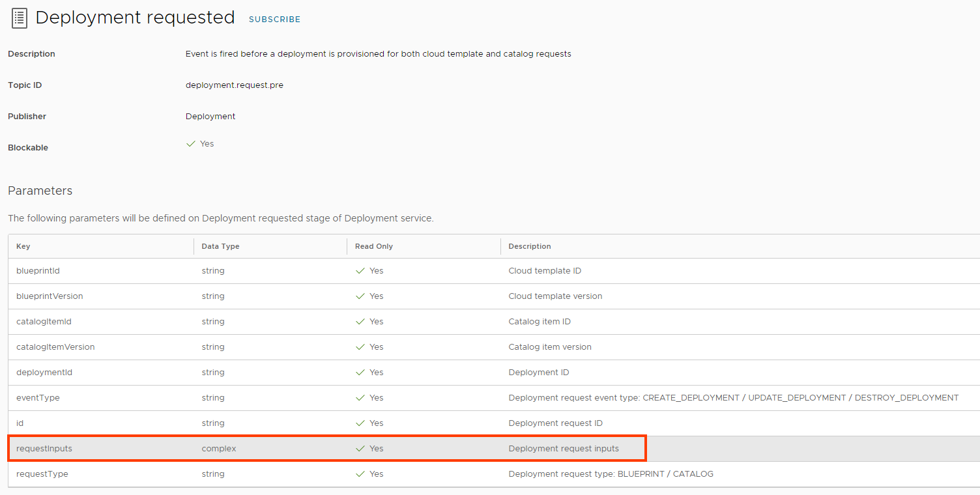The image size is (980, 495).
Task: Click the SUBSCRIBE link
Action: click(x=274, y=19)
